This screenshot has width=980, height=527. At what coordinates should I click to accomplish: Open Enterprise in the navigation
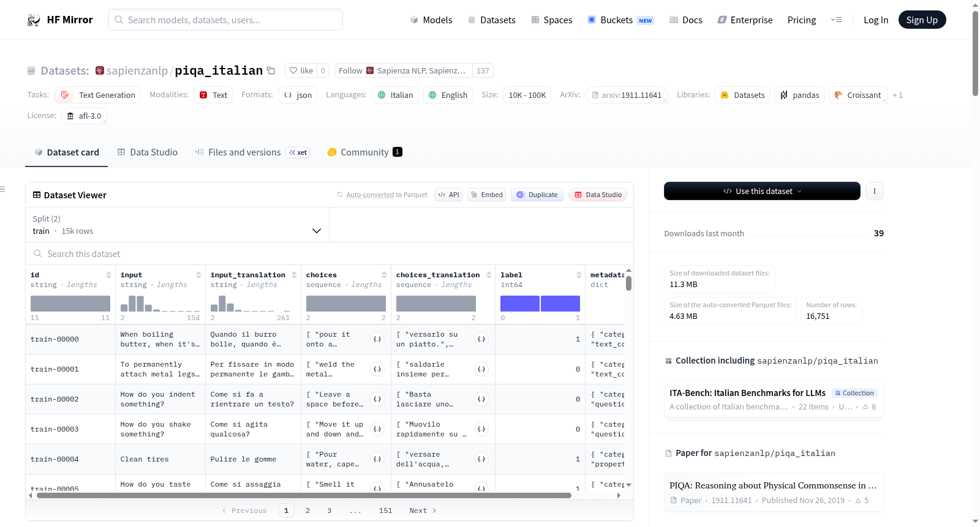point(745,20)
